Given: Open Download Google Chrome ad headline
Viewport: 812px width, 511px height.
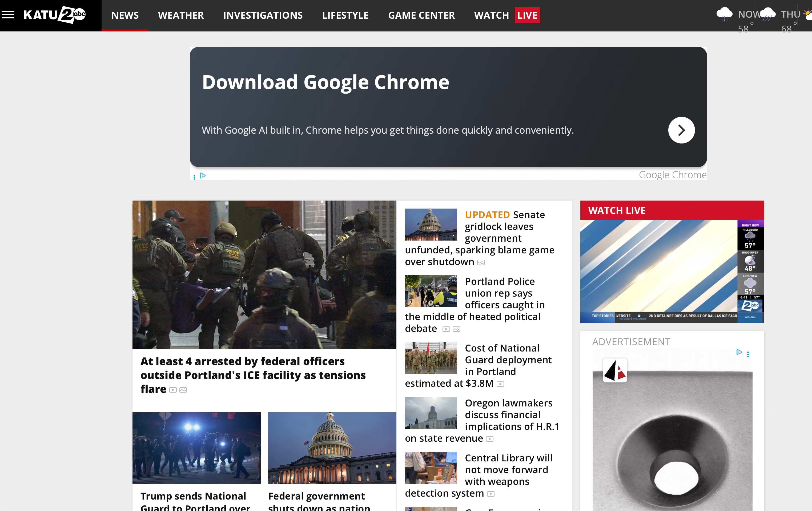Looking at the screenshot, I should (x=325, y=82).
